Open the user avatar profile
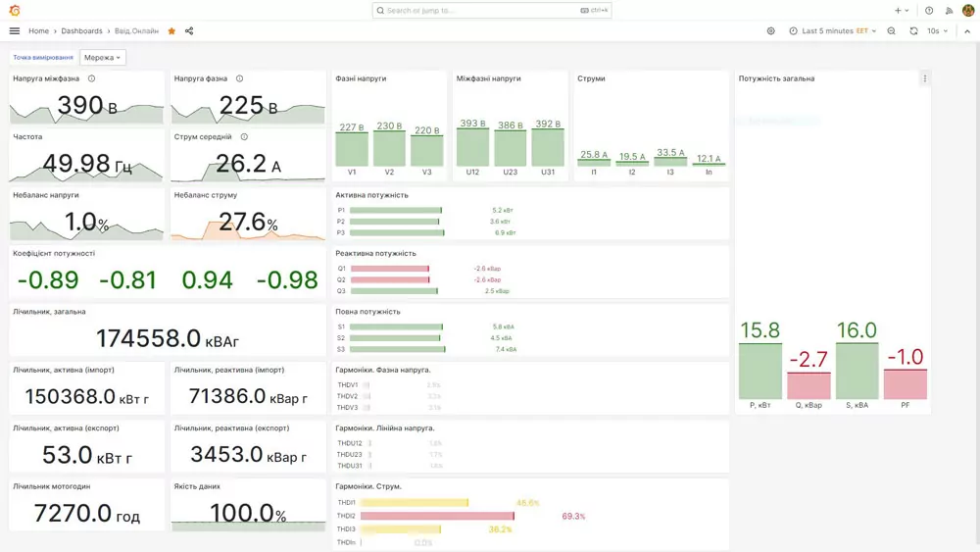This screenshot has width=980, height=552. pos(968,10)
